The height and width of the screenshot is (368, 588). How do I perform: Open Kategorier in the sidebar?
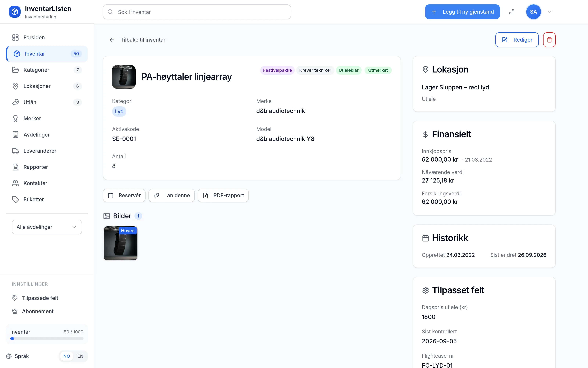47,70
